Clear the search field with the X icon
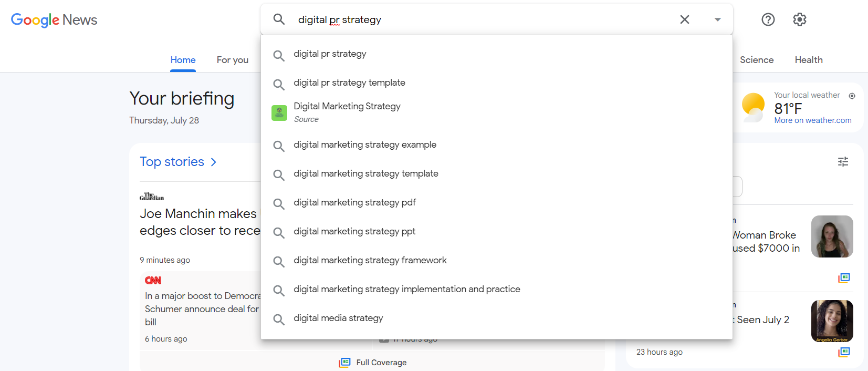The image size is (868, 371). 684,19
